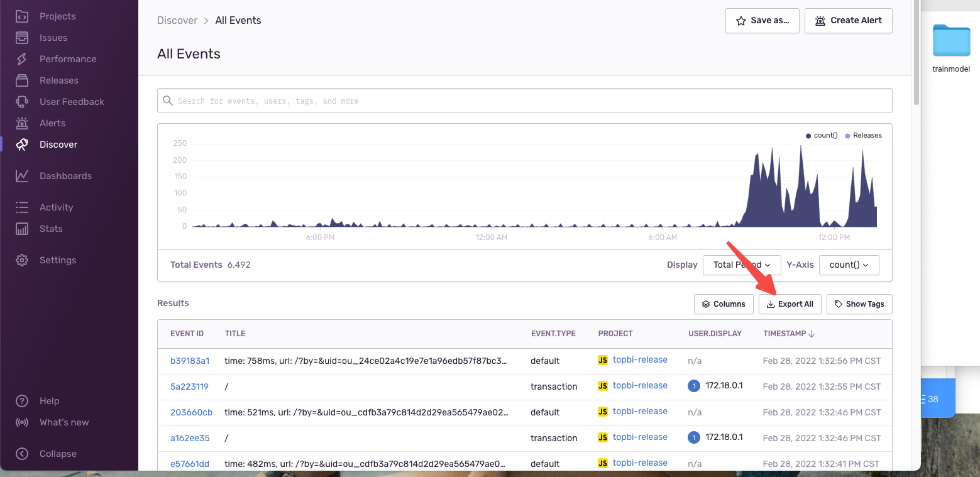Screen dimensions: 980x477
Task: Focus the events search field
Action: click(524, 101)
